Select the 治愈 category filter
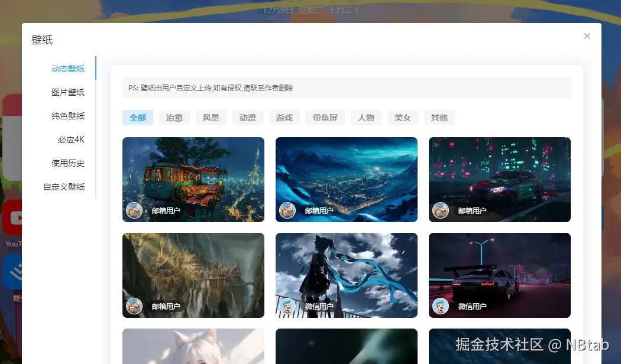The height and width of the screenshot is (364, 621). point(174,118)
